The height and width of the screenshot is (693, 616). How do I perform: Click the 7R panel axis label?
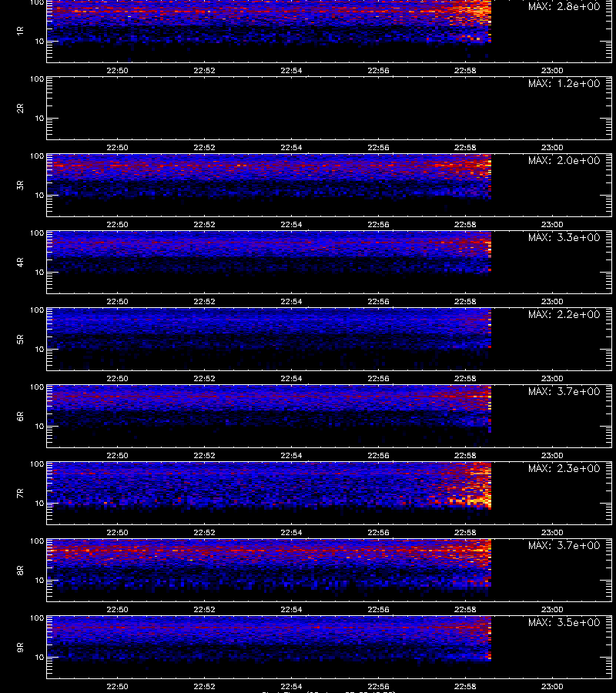pyautogui.click(x=20, y=494)
